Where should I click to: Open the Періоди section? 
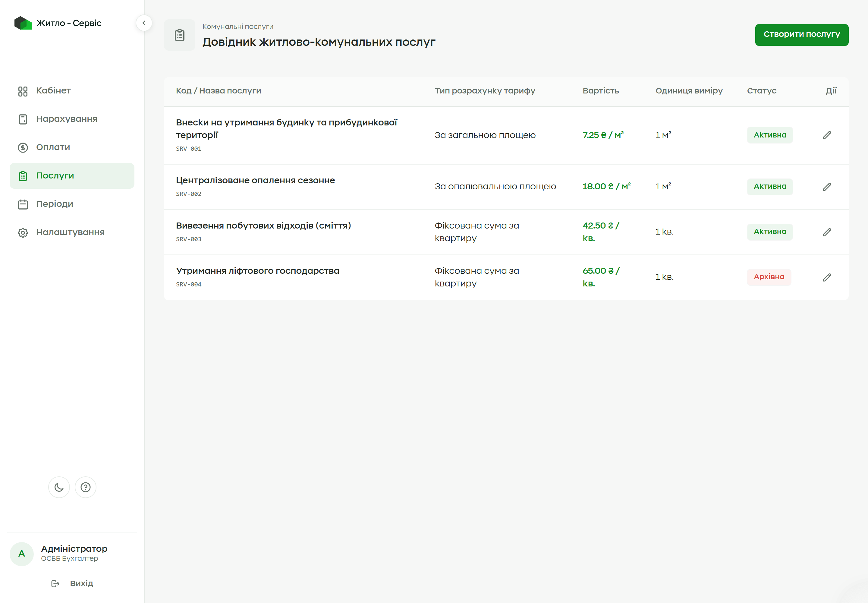(72, 204)
